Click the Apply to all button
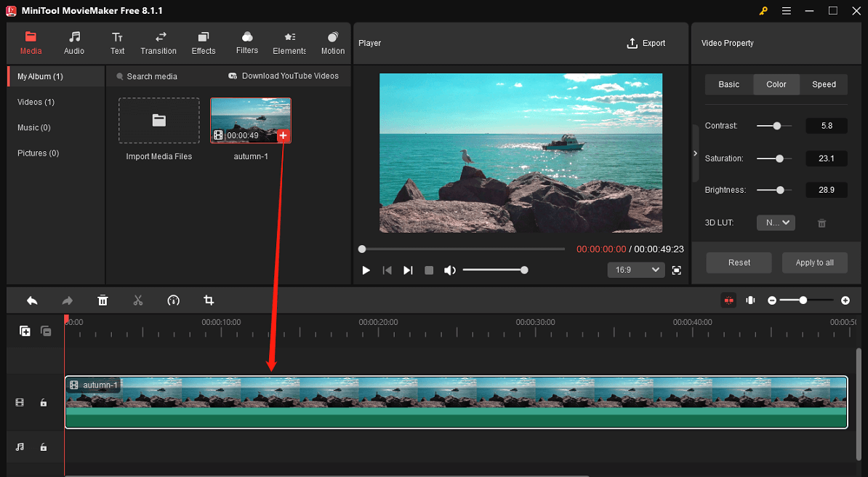 (x=815, y=262)
